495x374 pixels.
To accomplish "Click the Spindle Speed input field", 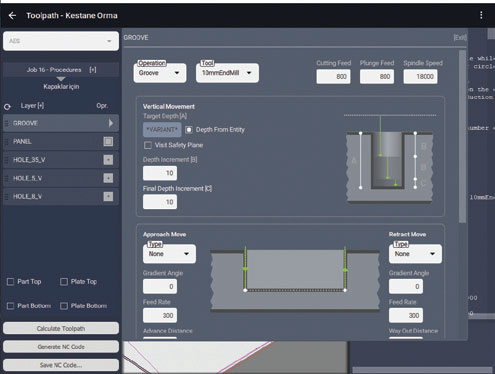I will (x=420, y=77).
